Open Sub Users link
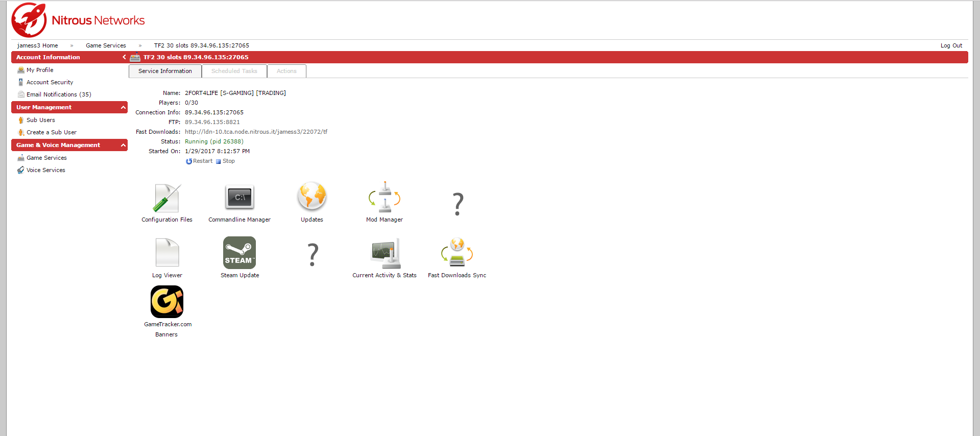Viewport: 980px width, 436px height. [x=41, y=120]
